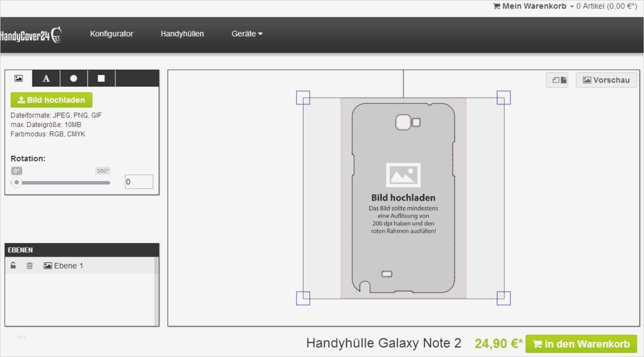Click the top-left resize handle of the frame

(303, 98)
